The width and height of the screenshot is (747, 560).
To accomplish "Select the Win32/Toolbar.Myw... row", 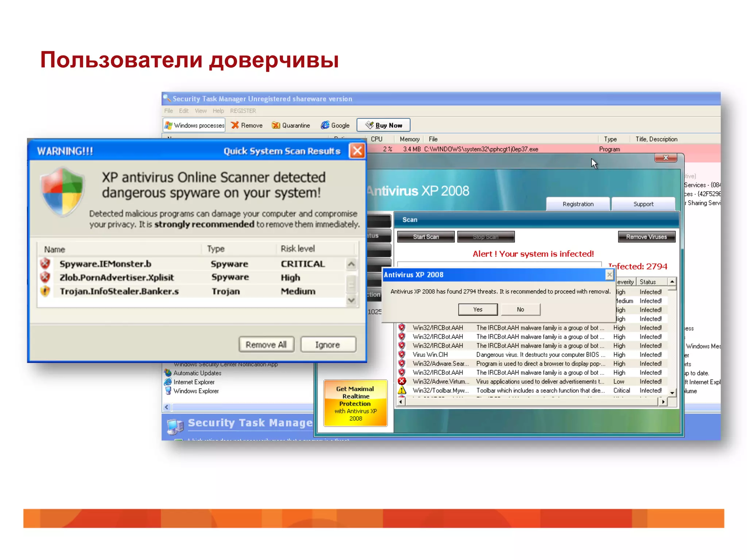I will (533, 390).
